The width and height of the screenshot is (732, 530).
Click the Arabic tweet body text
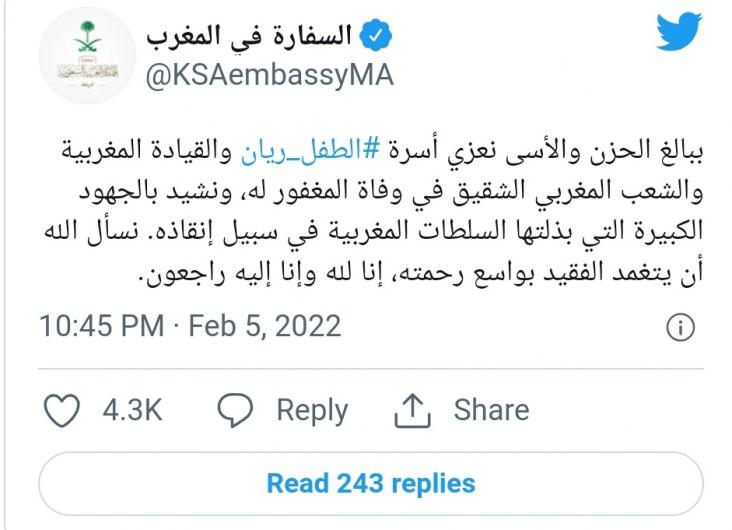pyautogui.click(x=373, y=212)
